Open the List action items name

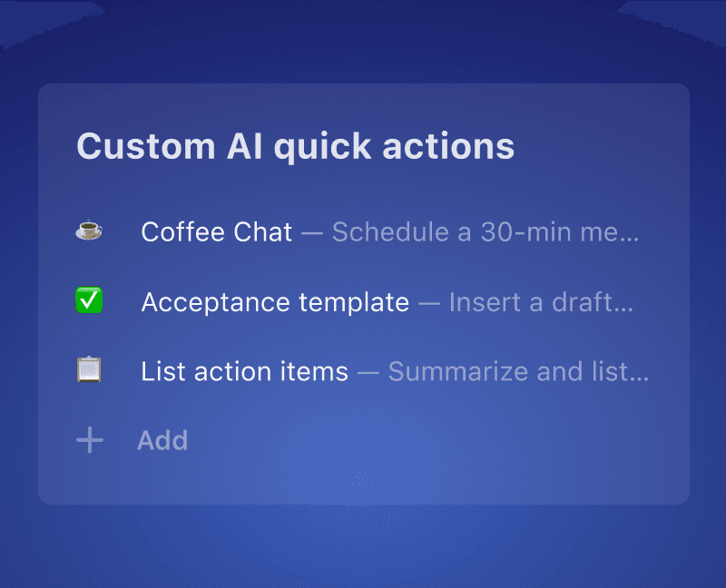tap(244, 371)
